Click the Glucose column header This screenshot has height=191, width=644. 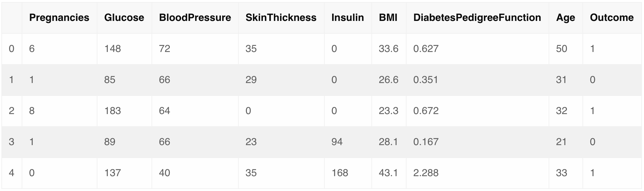124,18
